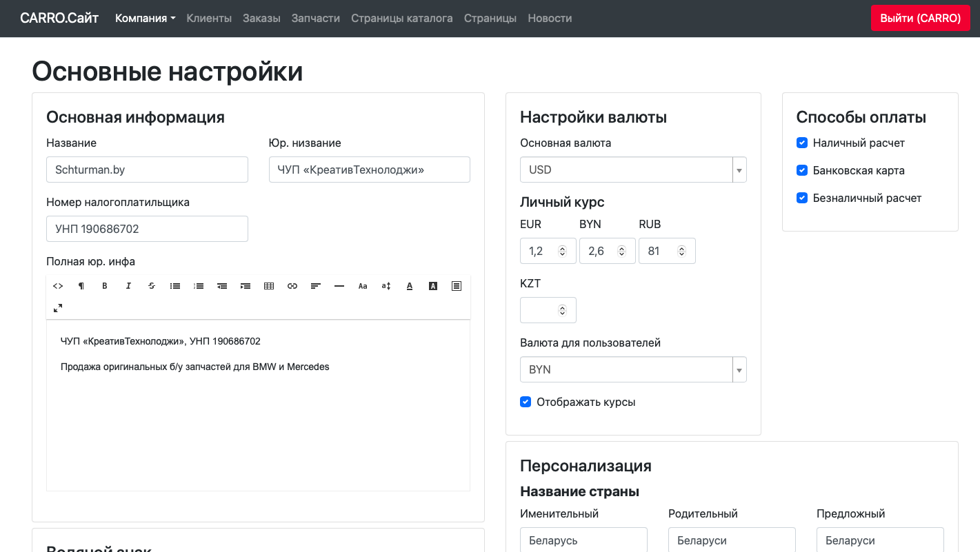
Task: Click the CARRO.Сайт brand link
Action: coord(59,19)
